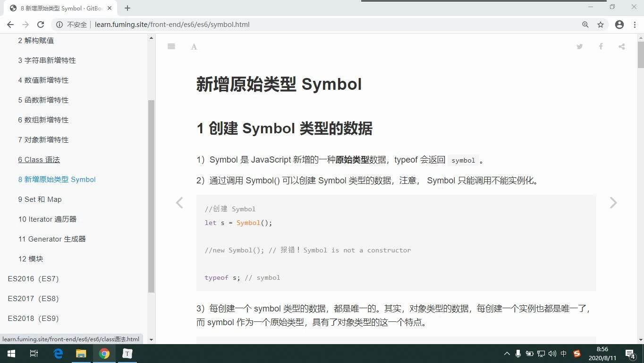Image resolution: width=644 pixels, height=363 pixels.
Task: Open the Sogou input method tray icon
Action: point(577,354)
